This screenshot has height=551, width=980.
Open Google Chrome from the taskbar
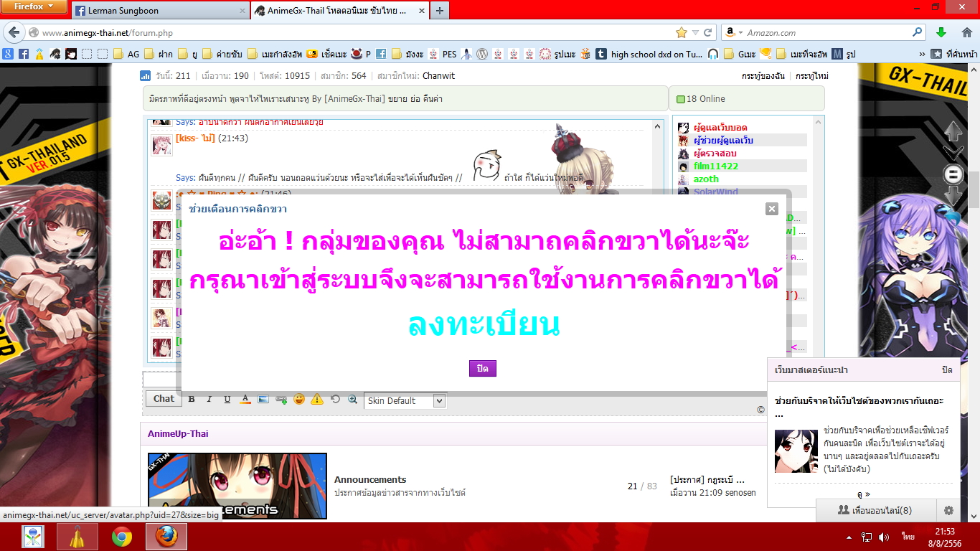122,537
